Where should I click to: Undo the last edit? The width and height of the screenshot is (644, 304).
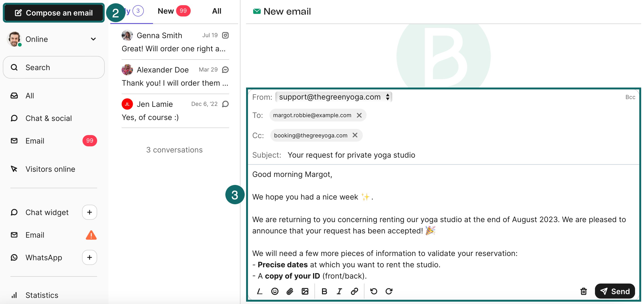coord(373,291)
